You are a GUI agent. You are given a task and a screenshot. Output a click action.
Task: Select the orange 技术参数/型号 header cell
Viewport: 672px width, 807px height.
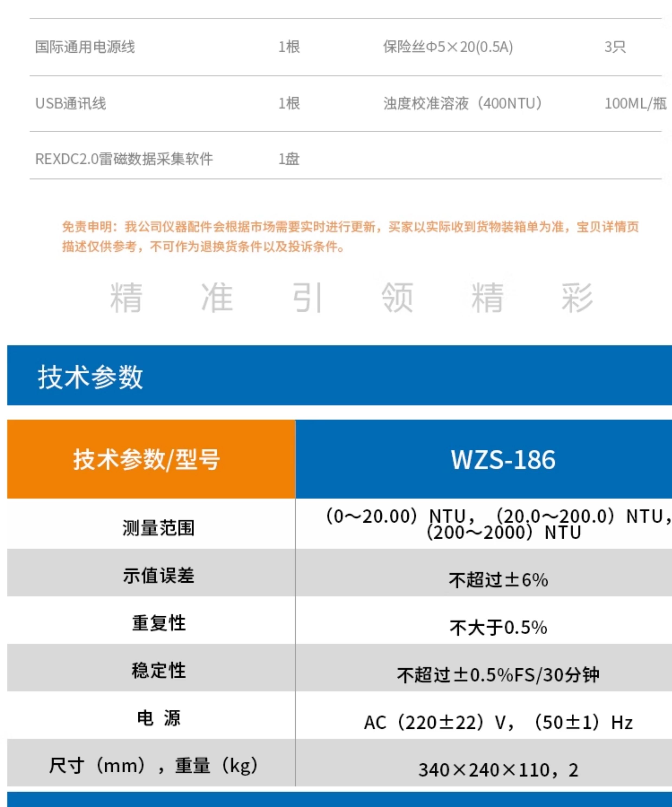click(x=151, y=459)
